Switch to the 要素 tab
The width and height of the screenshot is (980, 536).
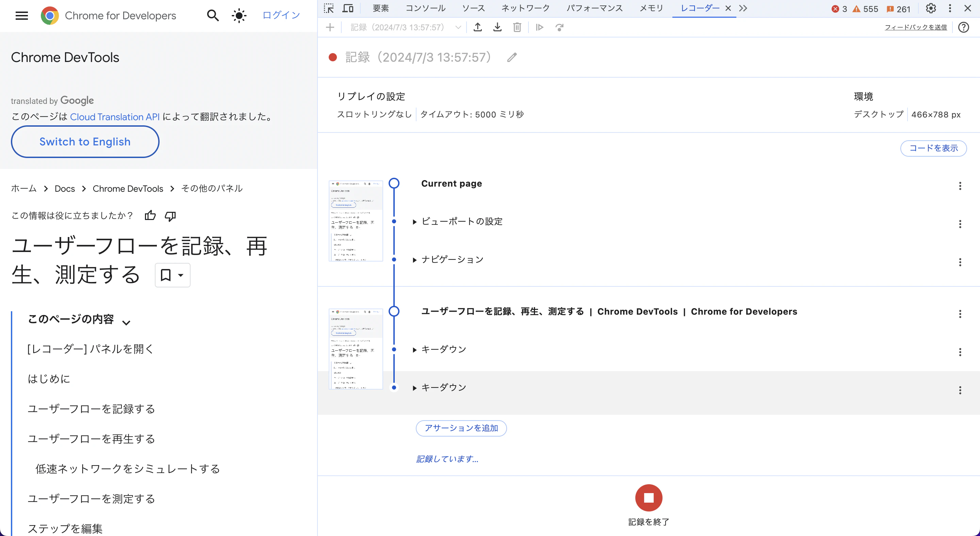coord(381,9)
